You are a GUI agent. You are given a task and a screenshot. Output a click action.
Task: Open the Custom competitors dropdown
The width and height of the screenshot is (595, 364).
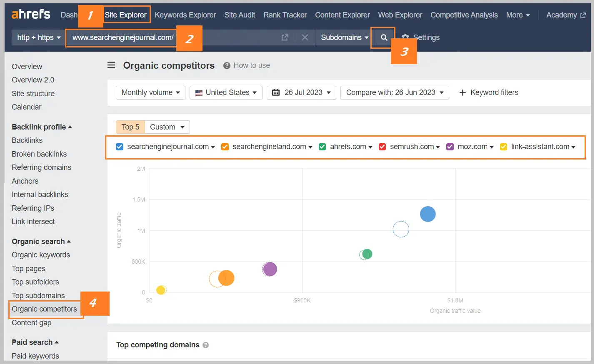tap(167, 127)
